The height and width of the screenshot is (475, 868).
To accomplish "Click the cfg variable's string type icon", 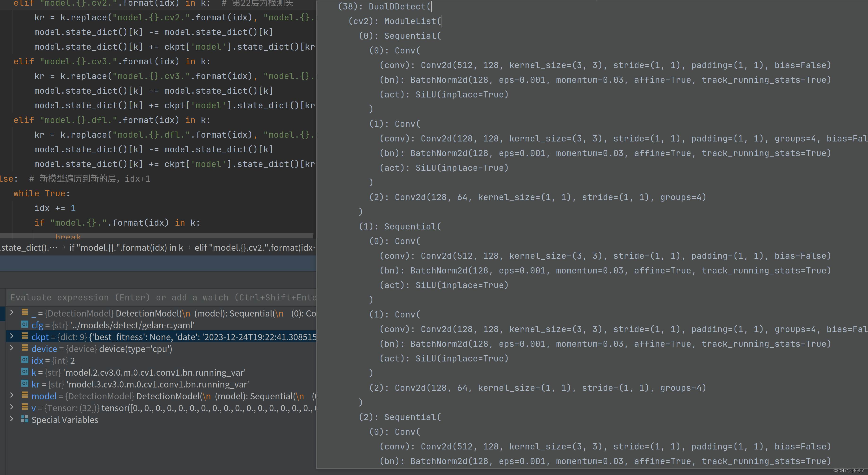I will [25, 324].
